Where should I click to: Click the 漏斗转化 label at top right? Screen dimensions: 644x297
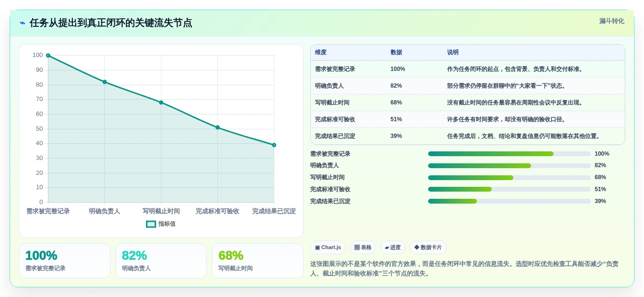[611, 21]
